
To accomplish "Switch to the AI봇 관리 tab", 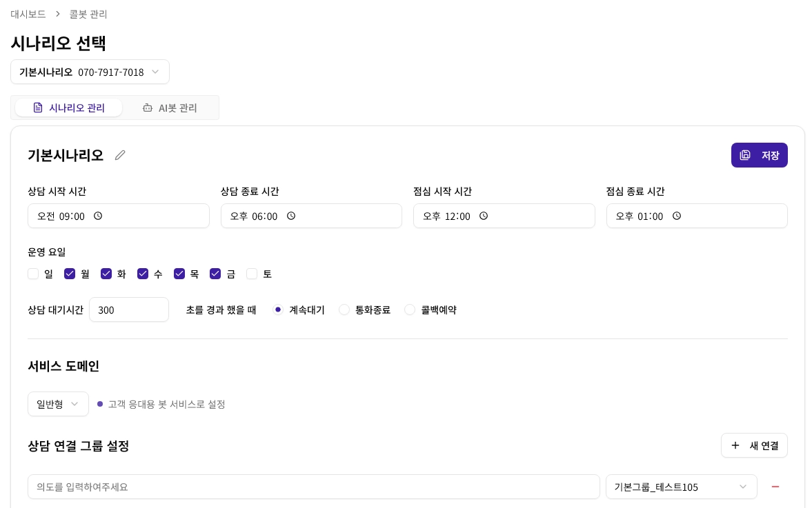I will point(170,108).
